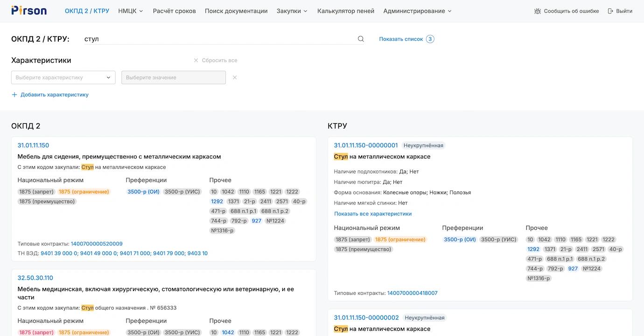The height and width of the screenshot is (336, 644).
Task: Expand the НМЦК menu
Action: [131, 11]
